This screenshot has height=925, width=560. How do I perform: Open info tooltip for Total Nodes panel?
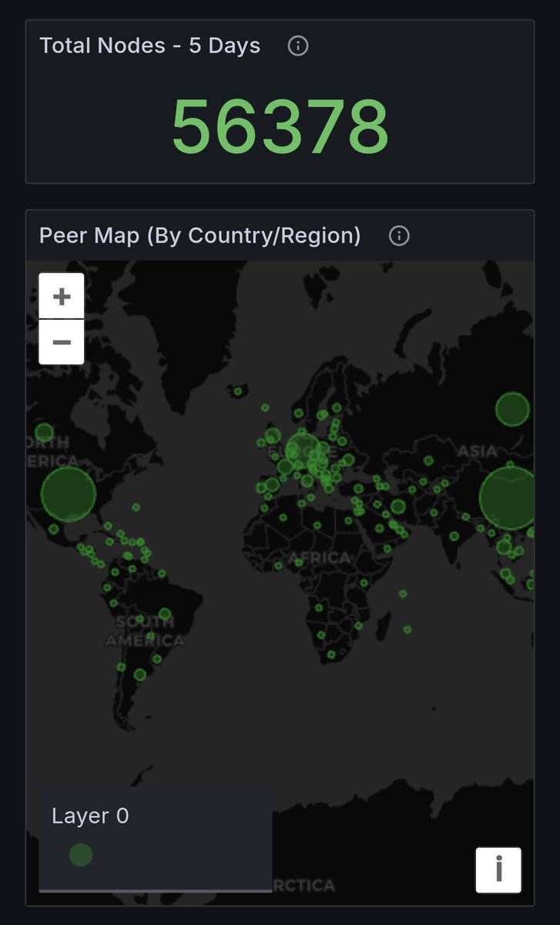[298, 46]
